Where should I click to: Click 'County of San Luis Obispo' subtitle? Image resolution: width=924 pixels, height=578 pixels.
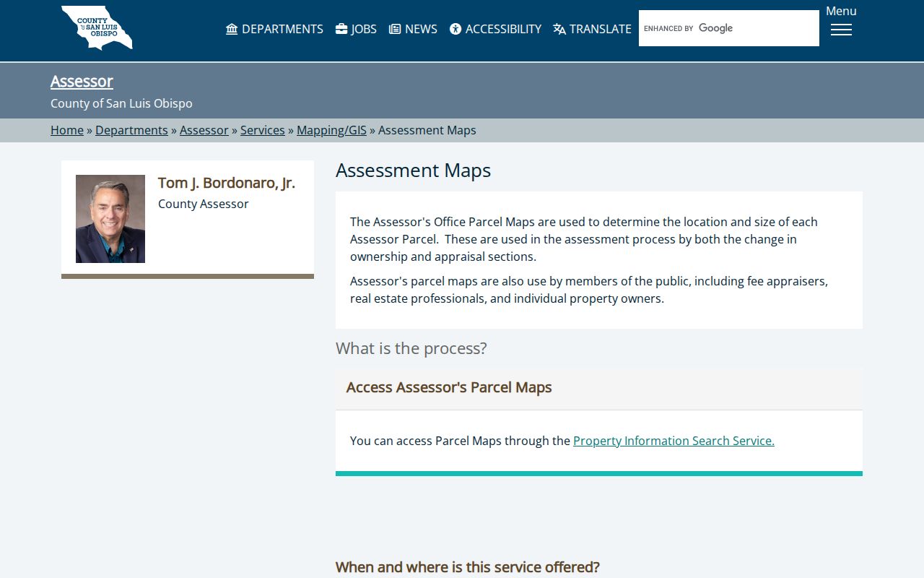point(121,103)
